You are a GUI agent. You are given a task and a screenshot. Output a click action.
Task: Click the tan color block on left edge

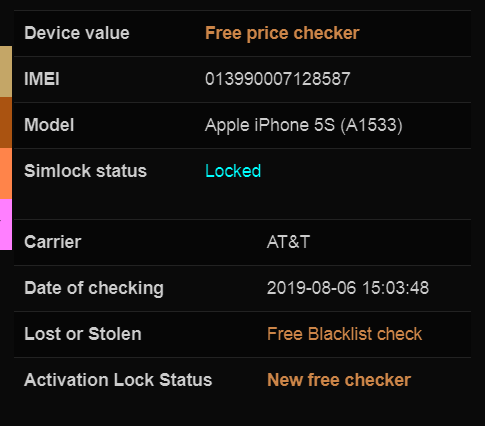[6, 72]
